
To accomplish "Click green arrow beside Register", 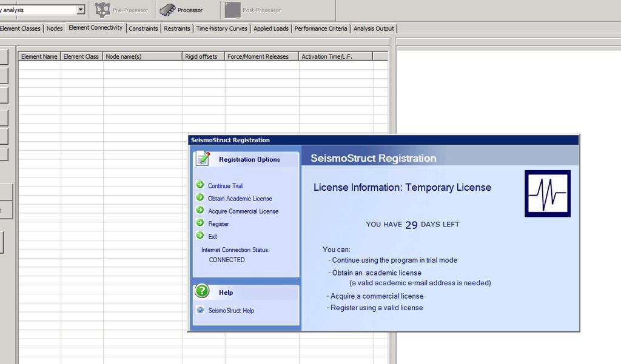I will pos(200,223).
